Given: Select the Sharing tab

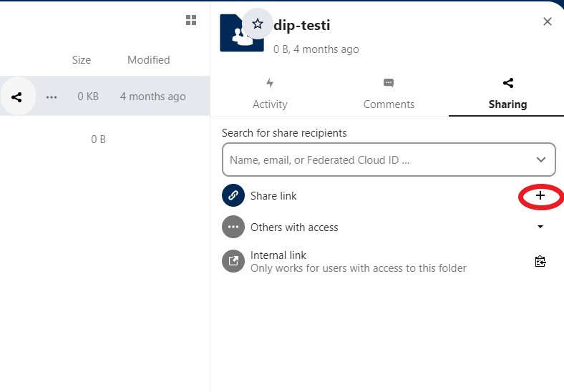Looking at the screenshot, I should (x=507, y=94).
